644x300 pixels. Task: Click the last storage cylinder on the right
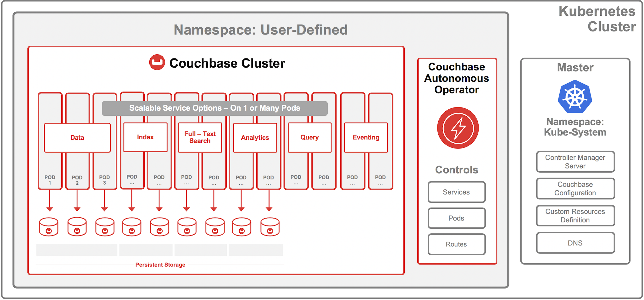pyautogui.click(x=270, y=227)
